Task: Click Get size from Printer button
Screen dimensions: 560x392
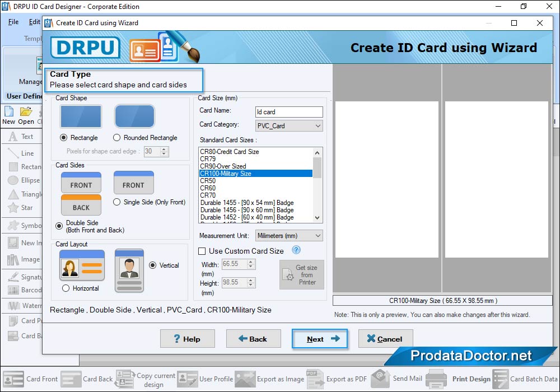Action: pos(302,274)
